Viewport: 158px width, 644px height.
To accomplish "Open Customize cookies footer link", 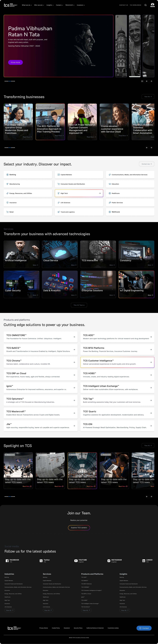I will (113, 628).
